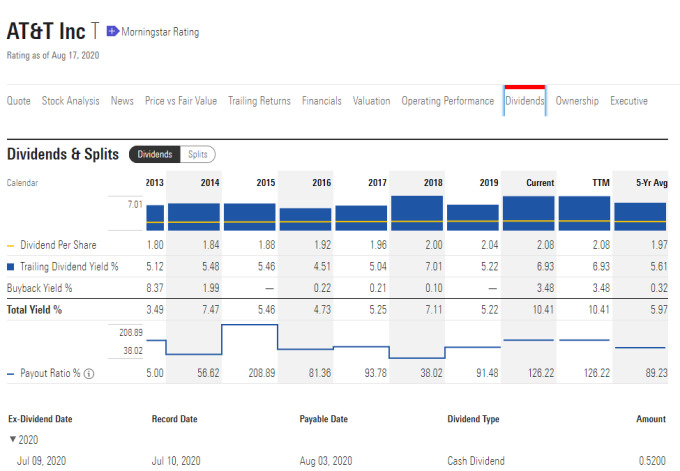Click the yellow Dividend Per Share legend dash
This screenshot has height=471, width=680.
11,246
